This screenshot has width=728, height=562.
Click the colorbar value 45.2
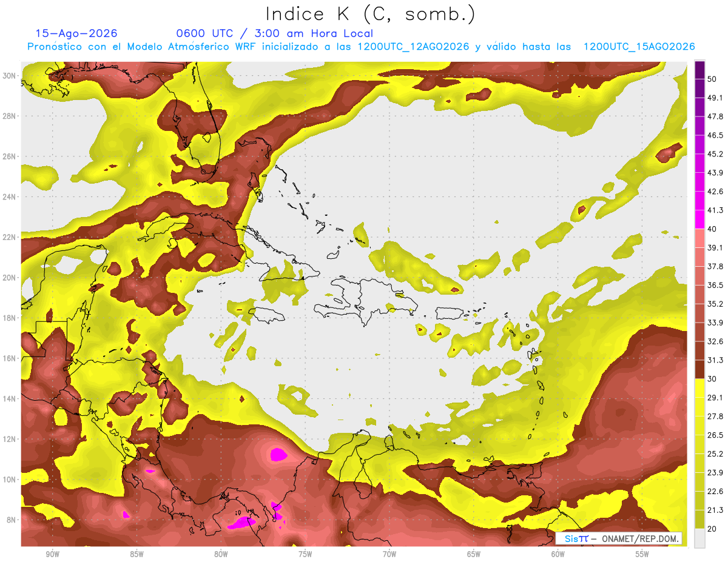(715, 154)
